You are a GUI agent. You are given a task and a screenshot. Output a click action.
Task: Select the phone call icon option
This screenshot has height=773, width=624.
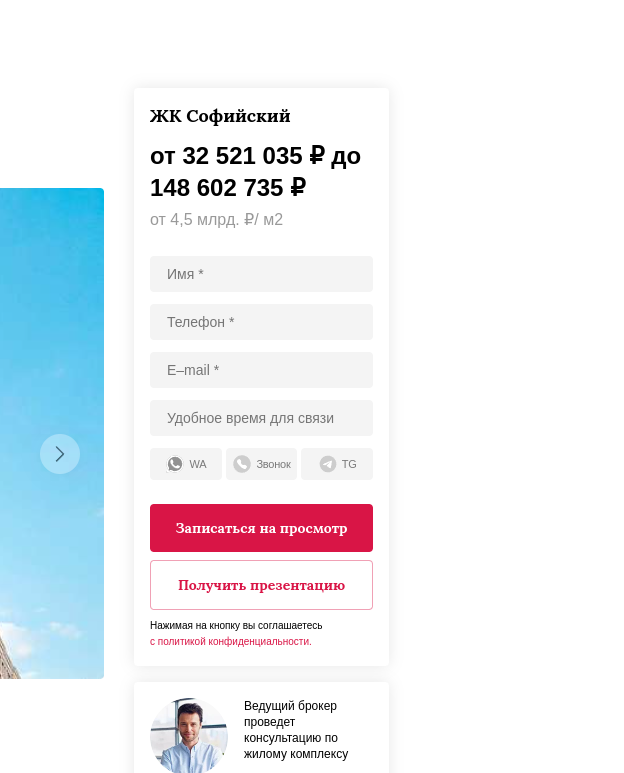[x=242, y=464]
